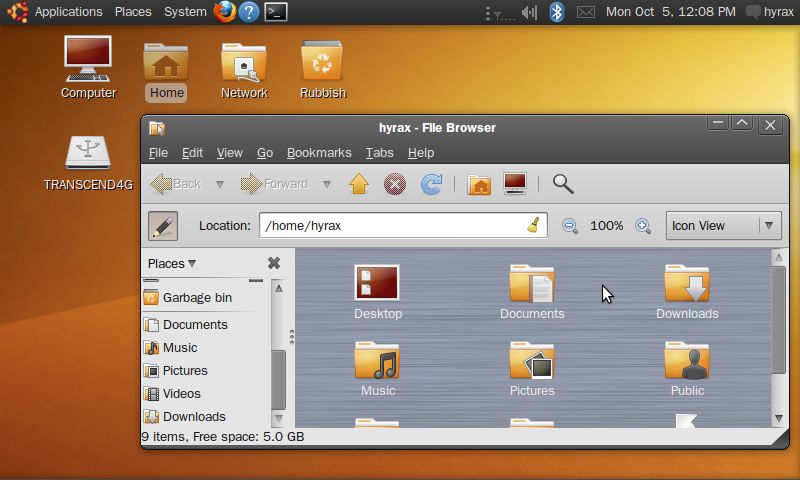This screenshot has width=800, height=480.
Task: Zoom out with the minus magnifier
Action: pyautogui.click(x=569, y=225)
